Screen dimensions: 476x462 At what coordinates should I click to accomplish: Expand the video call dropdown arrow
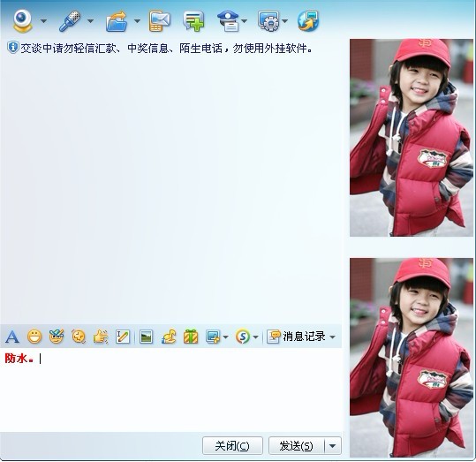44,21
